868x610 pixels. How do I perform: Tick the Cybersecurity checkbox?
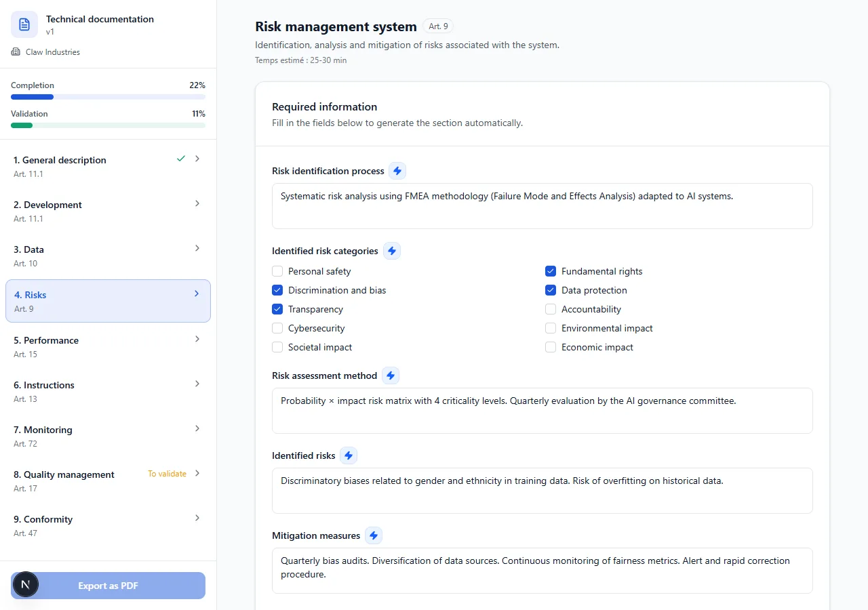click(x=277, y=328)
